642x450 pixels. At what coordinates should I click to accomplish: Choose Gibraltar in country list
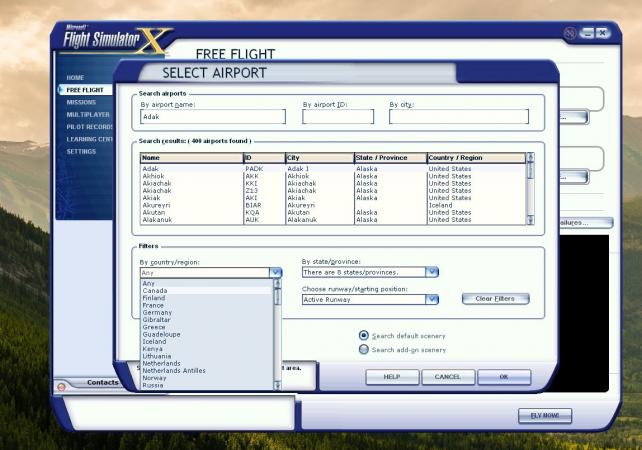[207, 320]
